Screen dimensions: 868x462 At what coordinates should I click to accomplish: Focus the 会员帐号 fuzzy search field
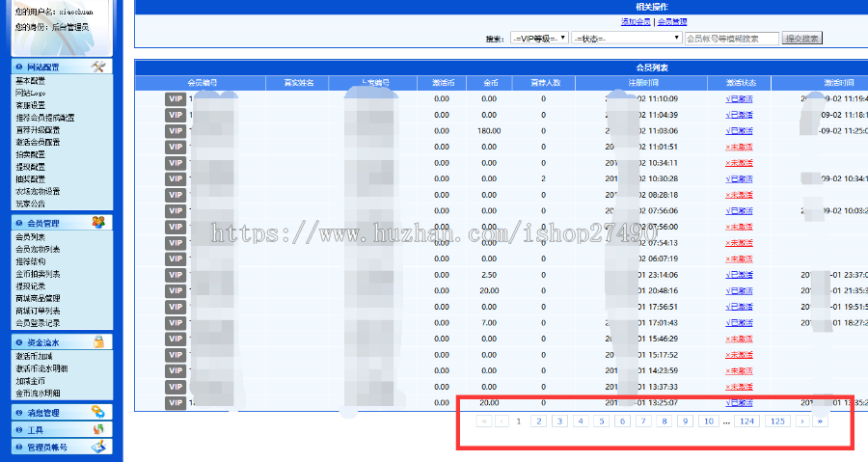[x=731, y=39]
